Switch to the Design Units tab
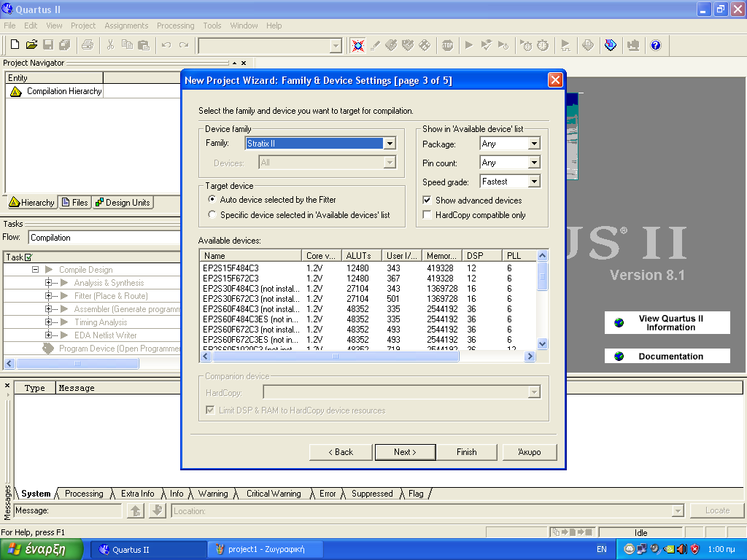 (123, 203)
